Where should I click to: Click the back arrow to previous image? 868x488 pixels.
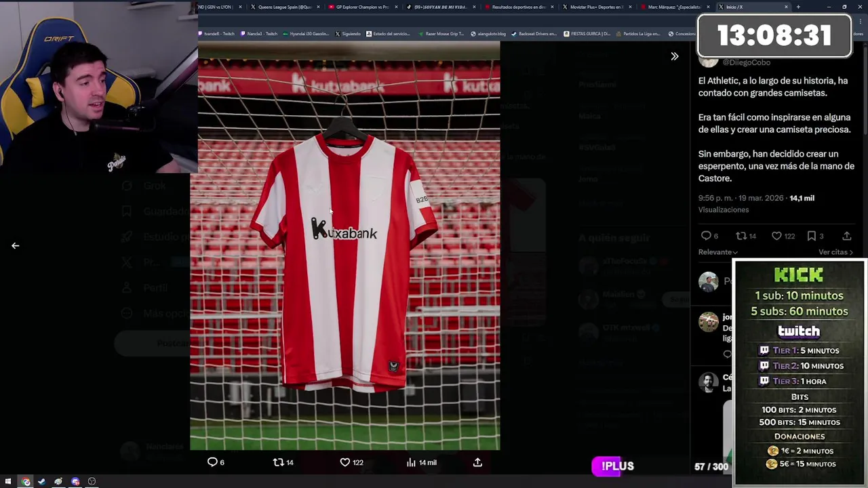15,246
